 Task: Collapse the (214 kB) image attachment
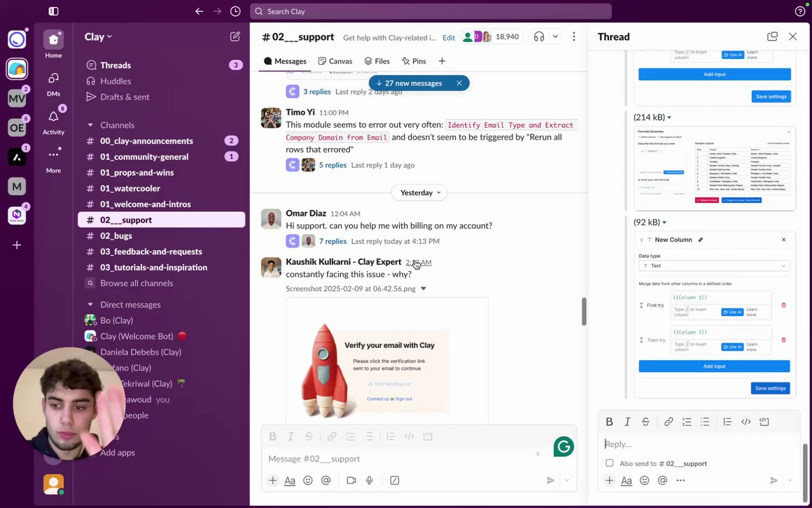(x=669, y=117)
